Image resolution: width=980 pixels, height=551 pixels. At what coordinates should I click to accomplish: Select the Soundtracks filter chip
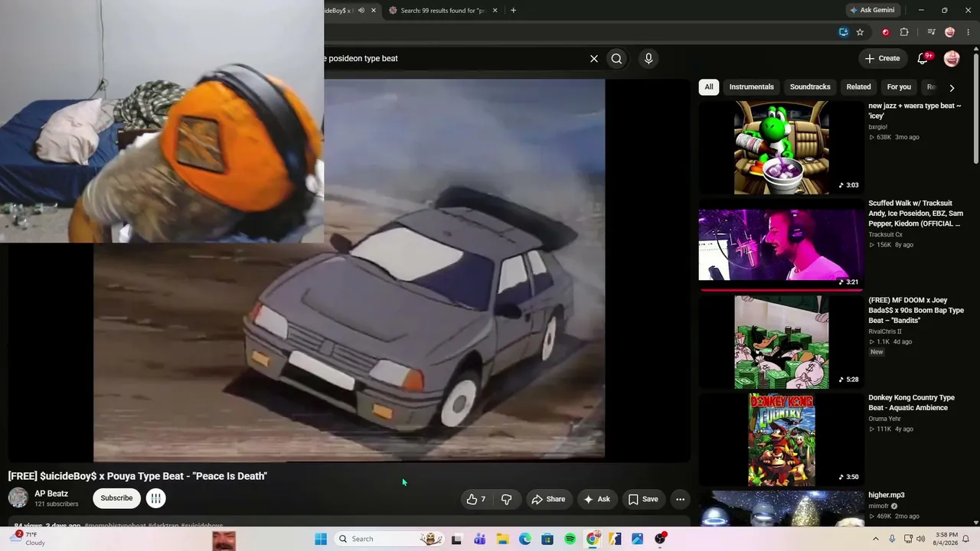pos(810,86)
